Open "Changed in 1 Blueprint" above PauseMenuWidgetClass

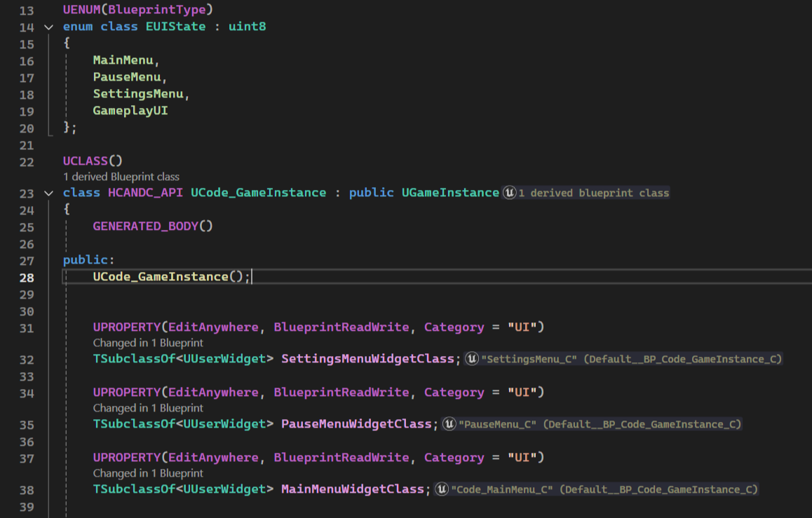[x=148, y=408]
